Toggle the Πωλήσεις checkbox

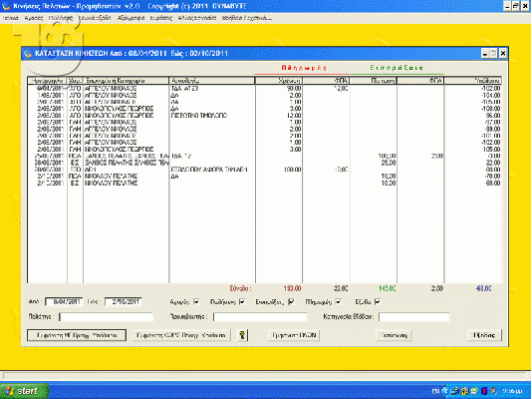pos(242,301)
